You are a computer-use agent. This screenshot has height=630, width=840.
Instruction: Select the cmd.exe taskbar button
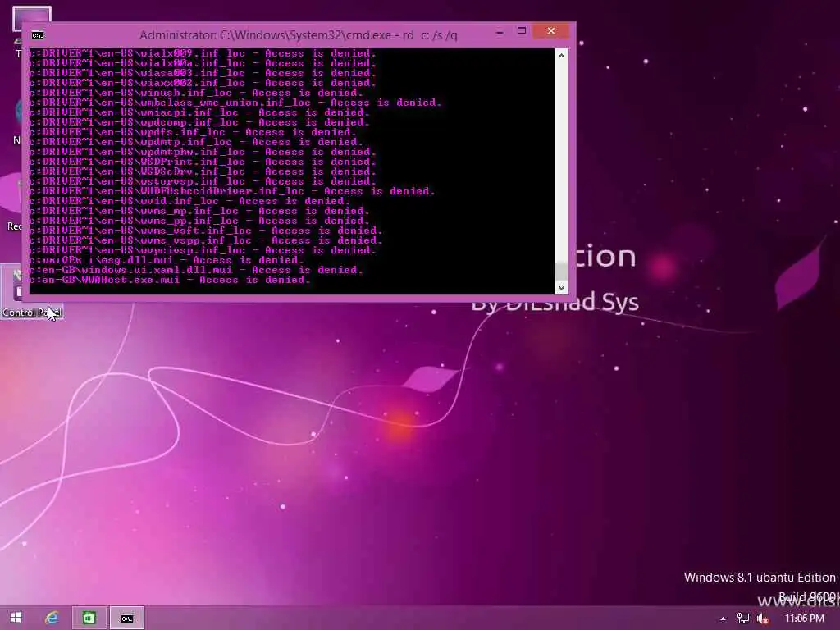(x=127, y=618)
